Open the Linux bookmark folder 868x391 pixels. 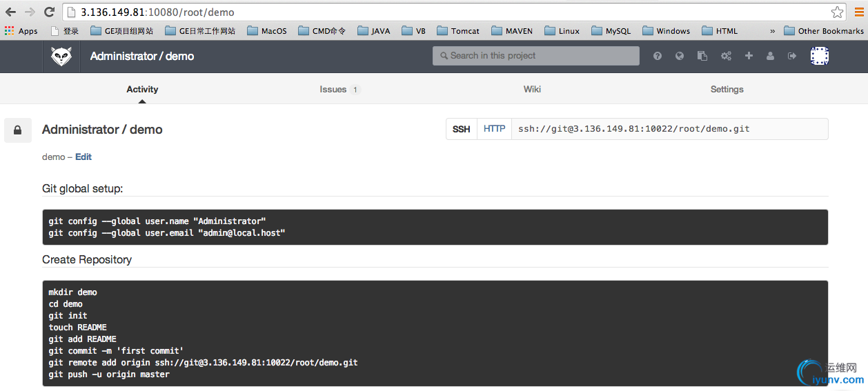(x=562, y=31)
